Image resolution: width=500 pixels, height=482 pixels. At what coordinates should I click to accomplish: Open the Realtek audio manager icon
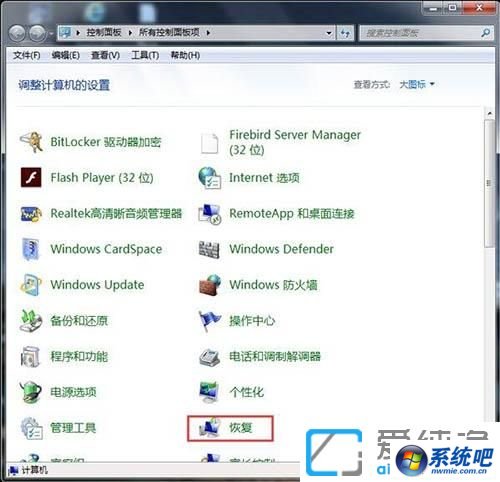[x=31, y=213]
